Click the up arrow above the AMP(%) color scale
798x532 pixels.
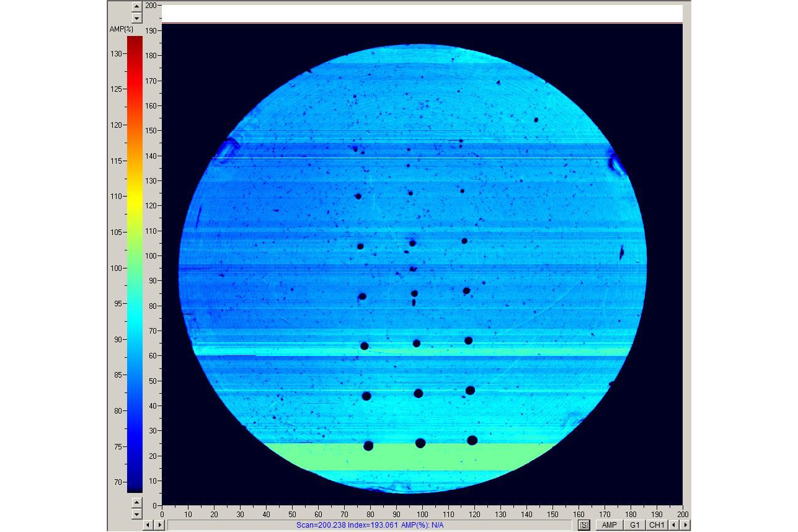pyautogui.click(x=137, y=7)
